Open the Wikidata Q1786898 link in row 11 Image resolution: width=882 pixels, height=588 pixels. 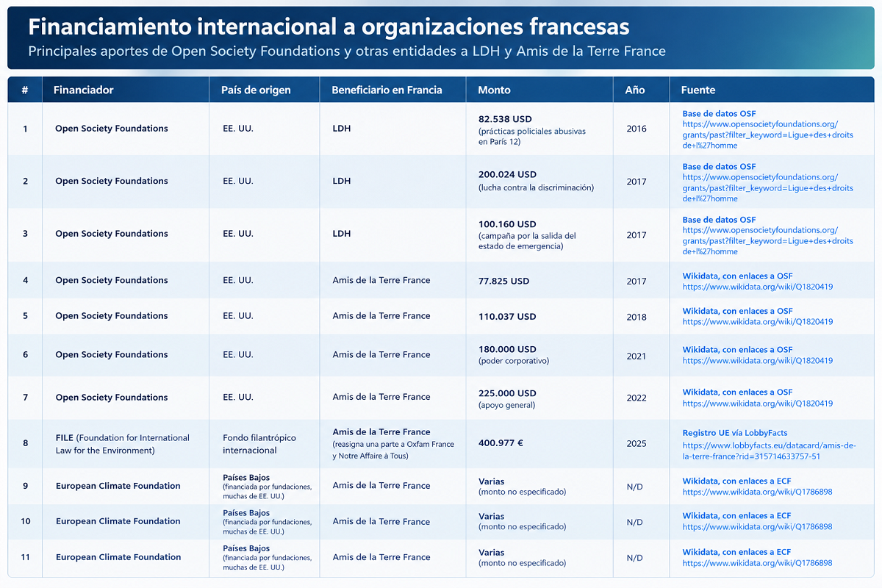[x=757, y=563]
